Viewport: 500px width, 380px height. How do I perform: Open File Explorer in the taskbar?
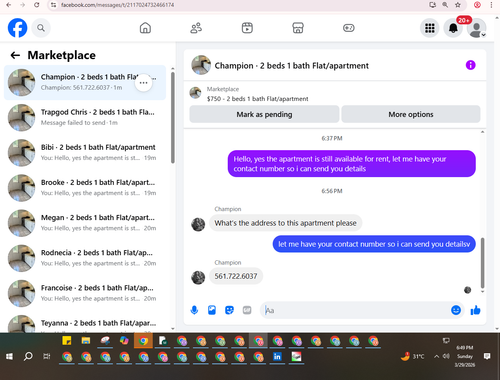(86, 341)
